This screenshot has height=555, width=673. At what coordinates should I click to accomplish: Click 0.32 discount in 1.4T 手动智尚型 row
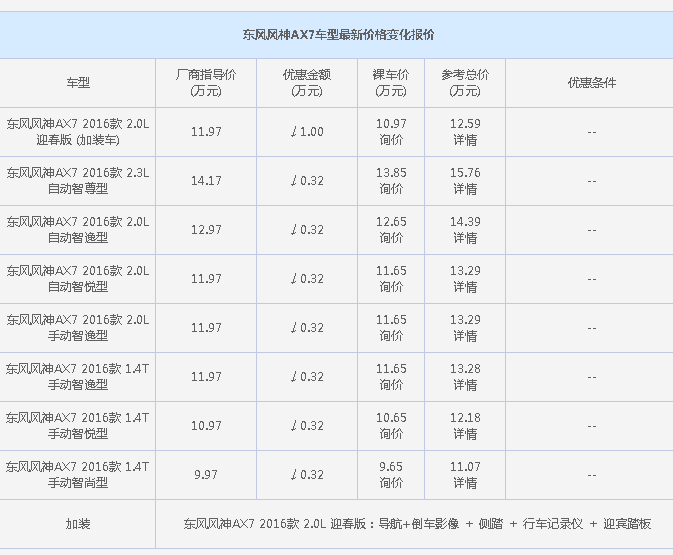click(307, 474)
